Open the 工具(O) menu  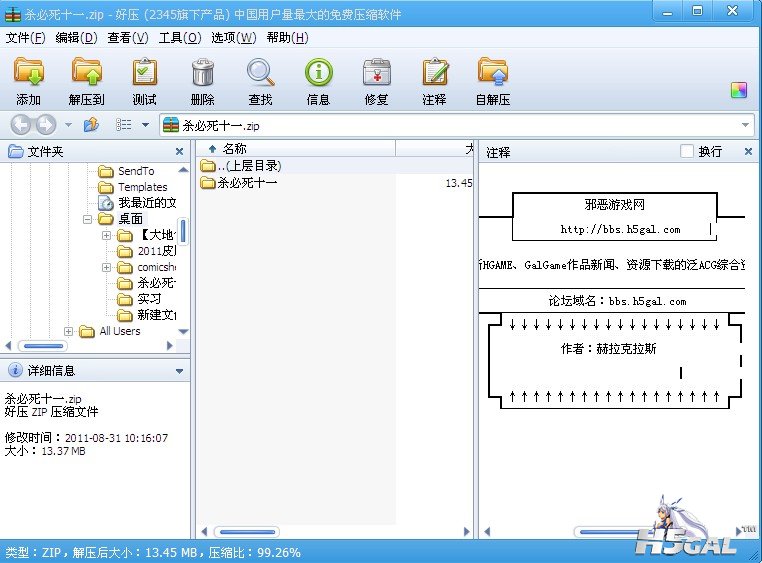[x=180, y=38]
